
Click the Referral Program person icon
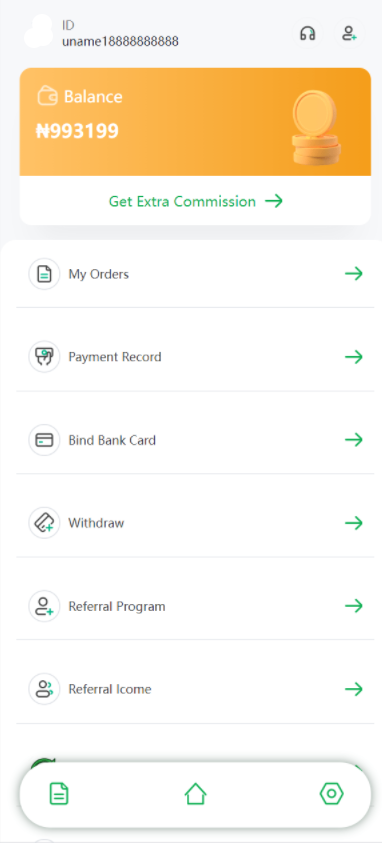(x=44, y=606)
